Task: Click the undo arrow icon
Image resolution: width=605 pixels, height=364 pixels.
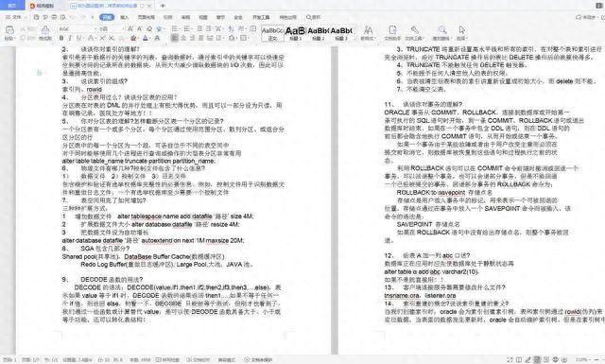Action: pos(73,17)
